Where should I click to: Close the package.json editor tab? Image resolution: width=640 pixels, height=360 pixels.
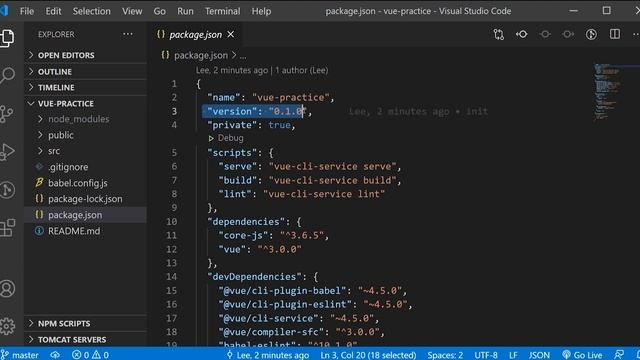231,35
